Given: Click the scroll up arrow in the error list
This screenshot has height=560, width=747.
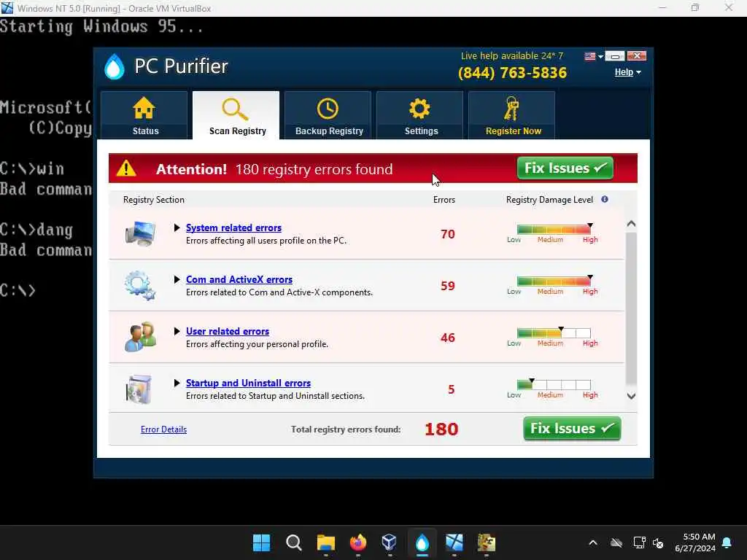Looking at the screenshot, I should click(x=631, y=224).
